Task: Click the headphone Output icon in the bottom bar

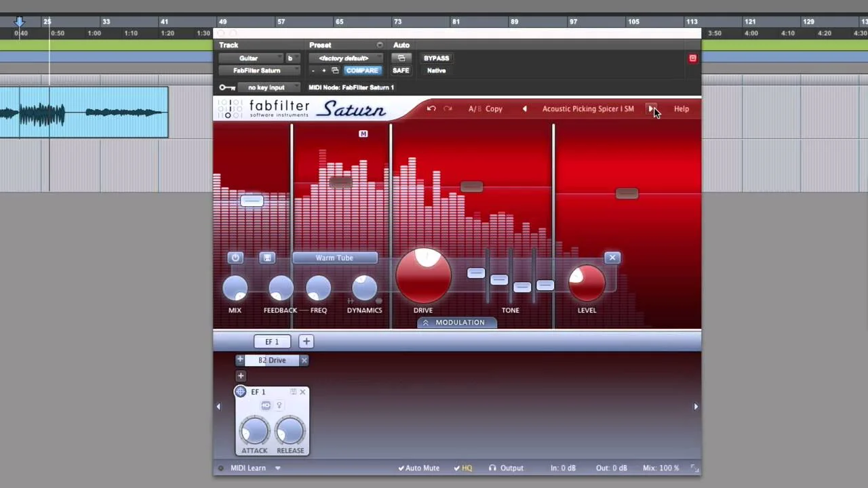Action: (x=493, y=468)
